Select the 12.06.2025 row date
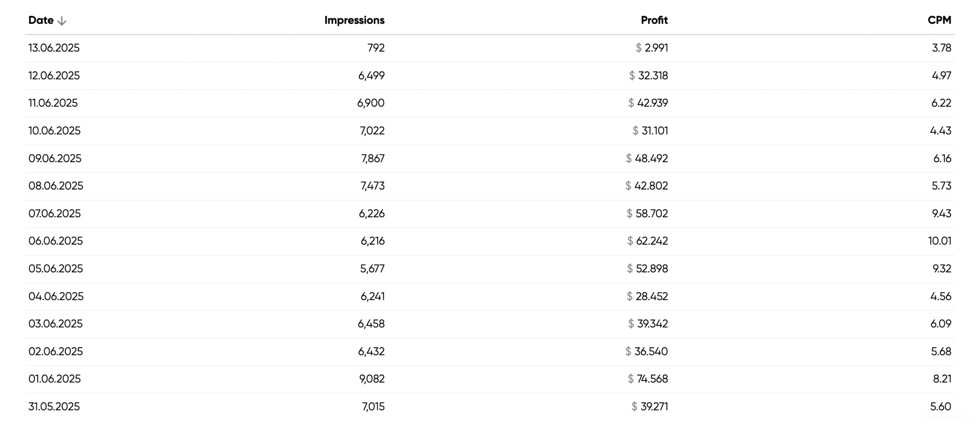 point(54,76)
